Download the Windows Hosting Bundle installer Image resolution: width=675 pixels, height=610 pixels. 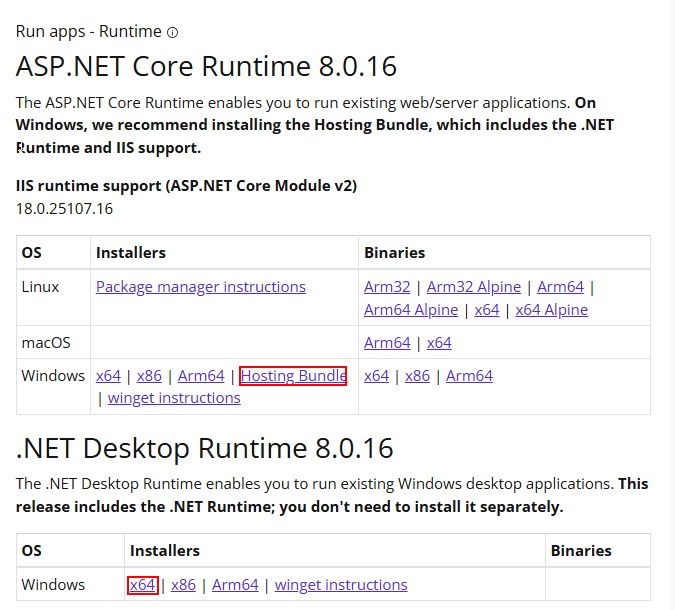pos(293,376)
